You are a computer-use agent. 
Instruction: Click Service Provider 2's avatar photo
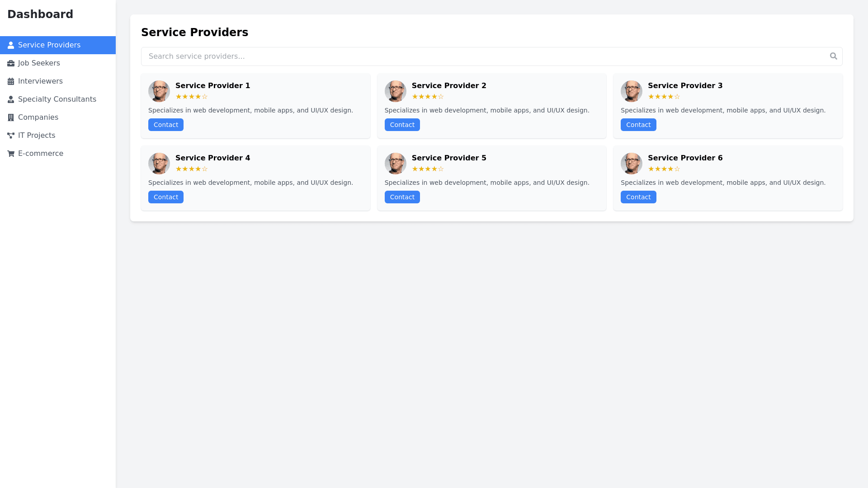(396, 91)
